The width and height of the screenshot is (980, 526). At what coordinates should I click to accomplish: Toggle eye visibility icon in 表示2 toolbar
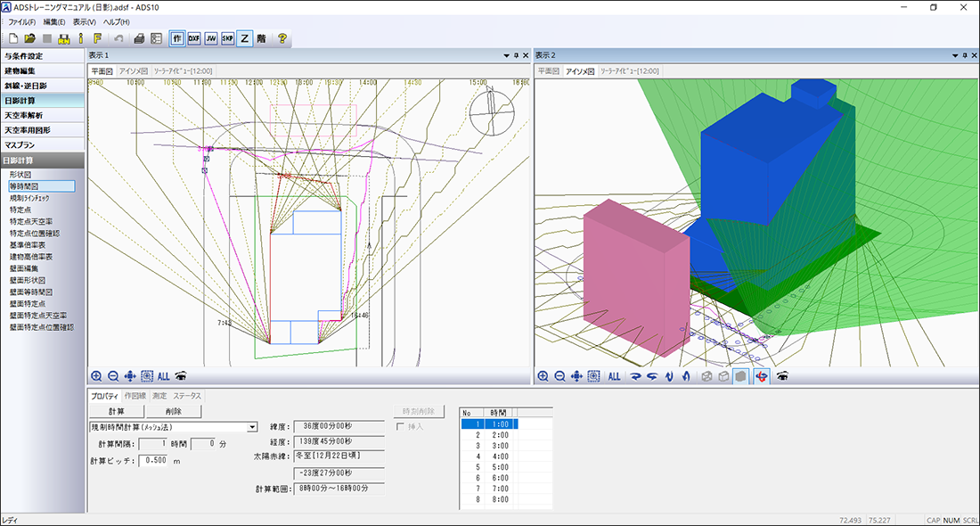coord(782,376)
